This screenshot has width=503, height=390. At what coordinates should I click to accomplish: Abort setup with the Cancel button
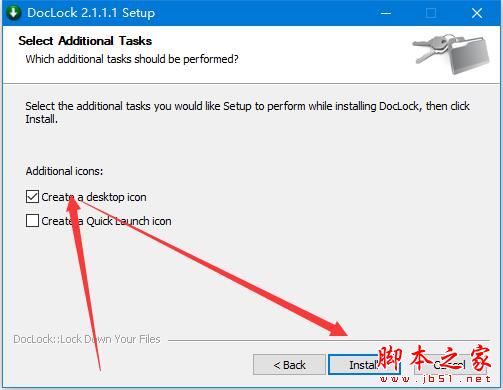tap(450, 365)
